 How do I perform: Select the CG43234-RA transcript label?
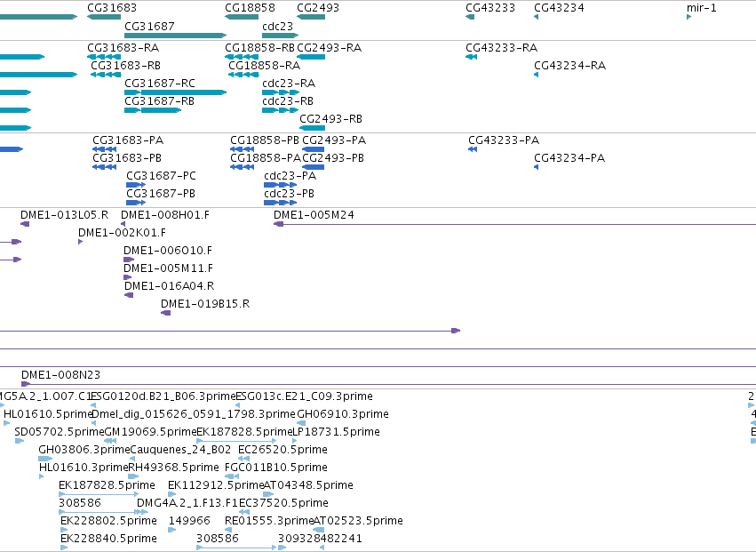570,66
